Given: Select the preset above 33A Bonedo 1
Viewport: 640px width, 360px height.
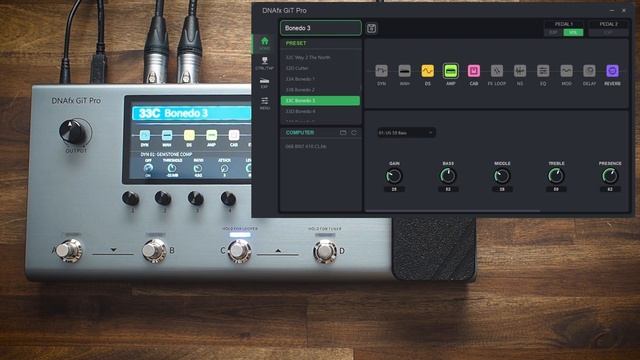Looking at the screenshot, I should (x=320, y=68).
